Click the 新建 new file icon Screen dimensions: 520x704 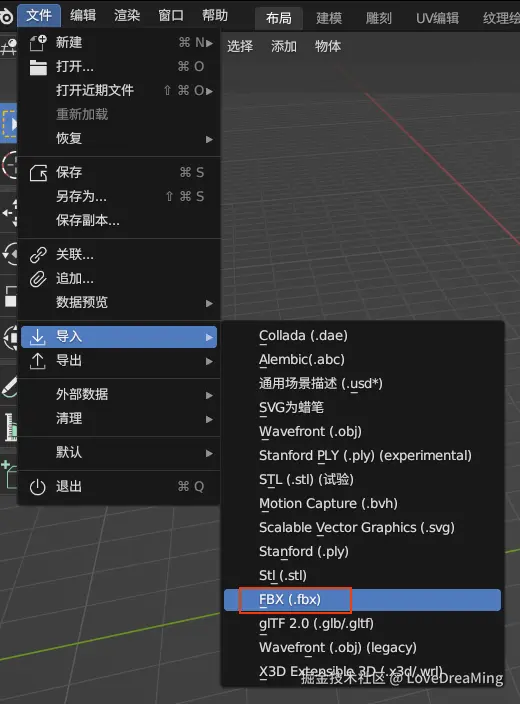click(38, 43)
